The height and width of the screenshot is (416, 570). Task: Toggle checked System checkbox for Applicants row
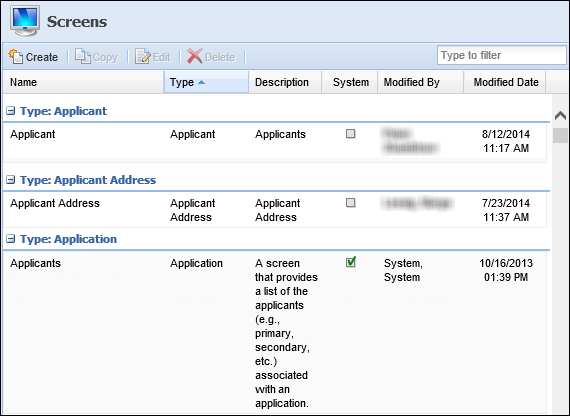point(351,262)
